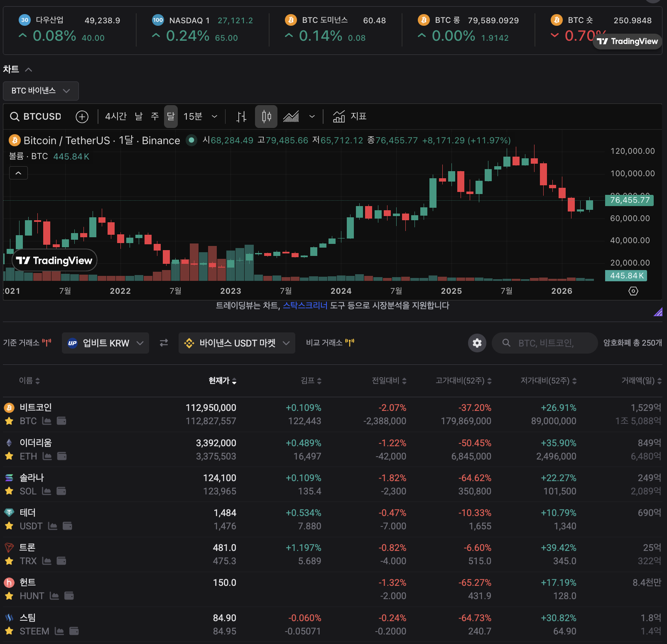Image resolution: width=667 pixels, height=644 pixels.
Task: Select the 4시간 chart interval
Action: [116, 116]
